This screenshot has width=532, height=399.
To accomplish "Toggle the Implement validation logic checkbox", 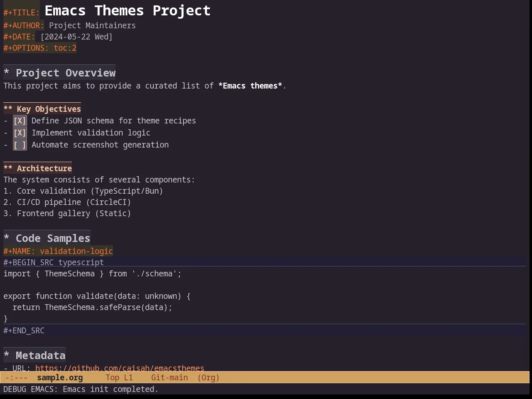I will pyautogui.click(x=20, y=133).
